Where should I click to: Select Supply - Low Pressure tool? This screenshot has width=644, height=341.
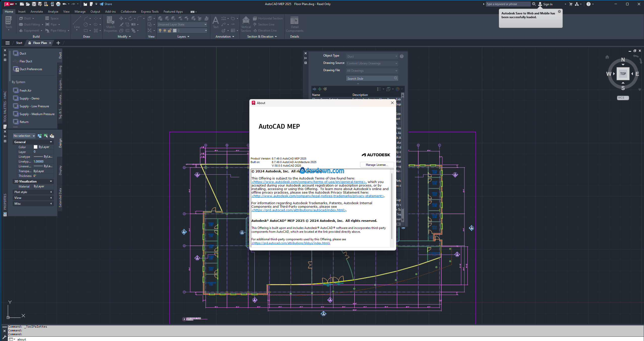coord(31,106)
